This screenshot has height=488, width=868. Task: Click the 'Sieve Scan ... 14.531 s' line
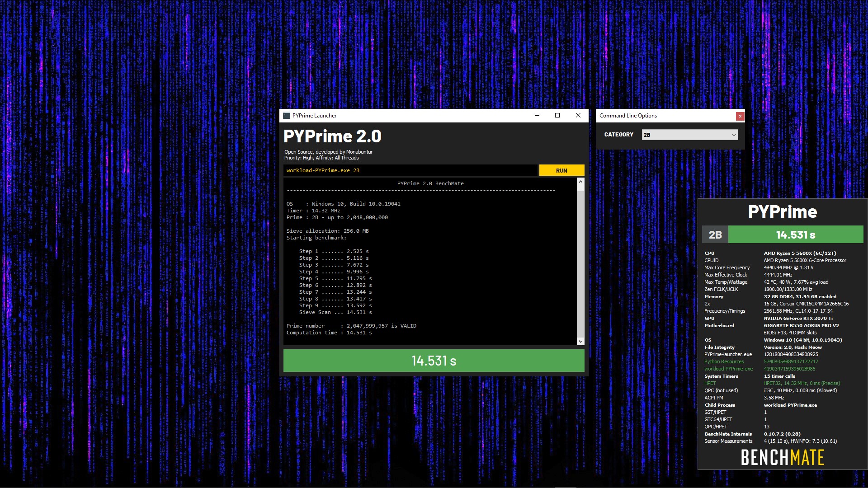[335, 312]
